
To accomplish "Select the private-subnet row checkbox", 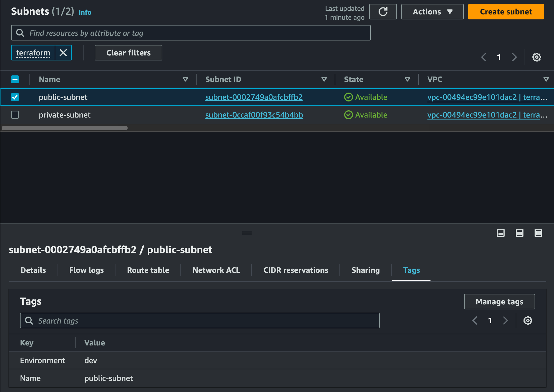I will [x=15, y=115].
